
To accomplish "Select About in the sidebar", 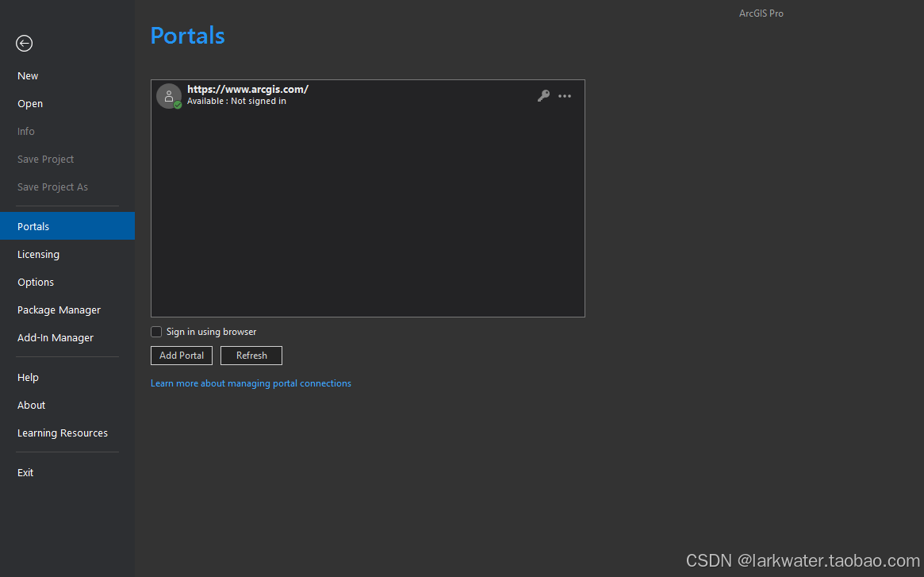I will point(67,405).
